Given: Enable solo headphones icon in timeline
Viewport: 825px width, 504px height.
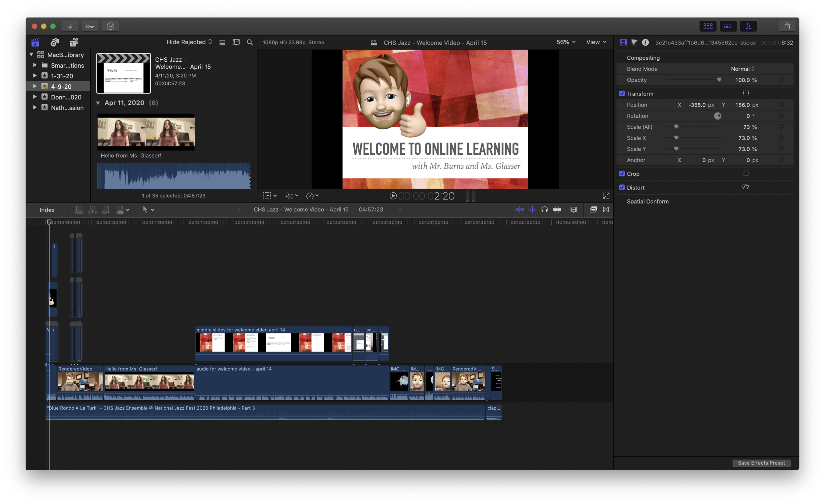Looking at the screenshot, I should pyautogui.click(x=544, y=209).
